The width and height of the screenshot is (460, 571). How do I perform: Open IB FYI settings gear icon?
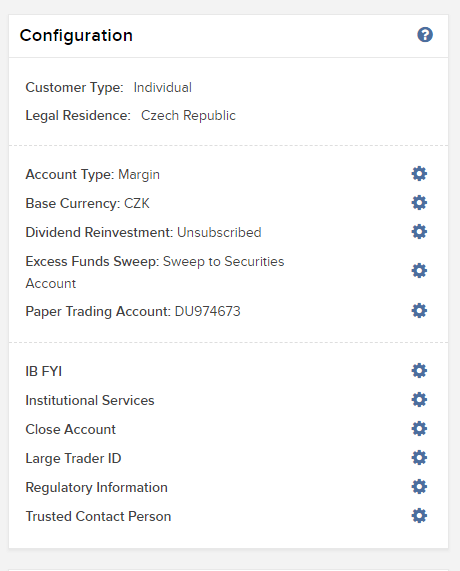coord(419,371)
